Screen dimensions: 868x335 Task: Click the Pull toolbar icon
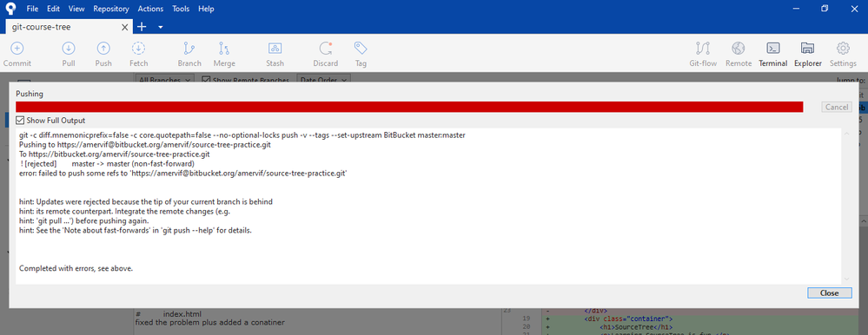[69, 48]
